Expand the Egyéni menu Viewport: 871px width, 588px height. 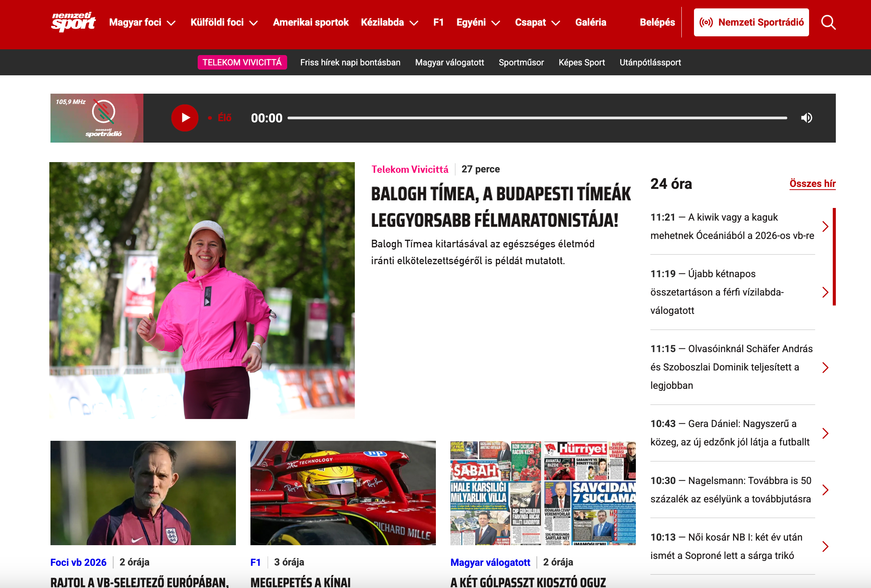point(496,23)
